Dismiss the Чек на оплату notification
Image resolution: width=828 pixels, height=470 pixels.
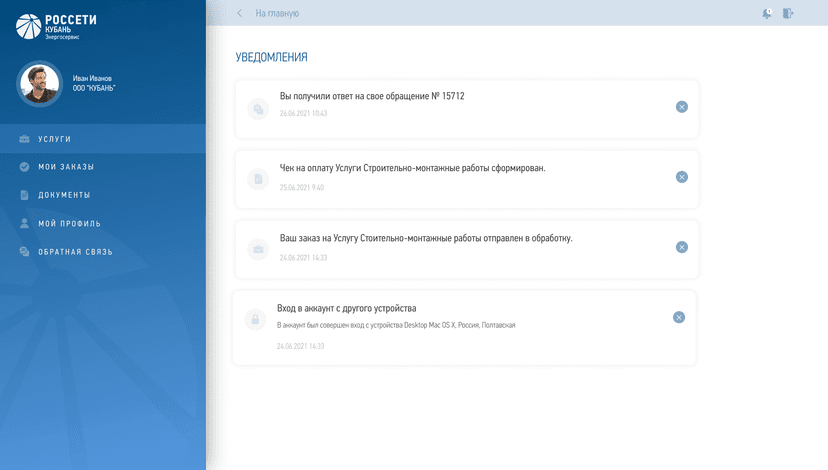[682, 177]
